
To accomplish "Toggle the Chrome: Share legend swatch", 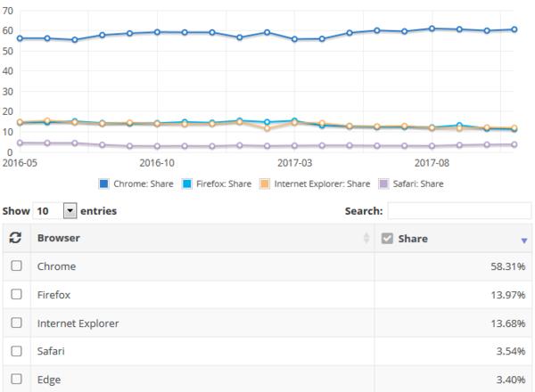I will 103,184.
